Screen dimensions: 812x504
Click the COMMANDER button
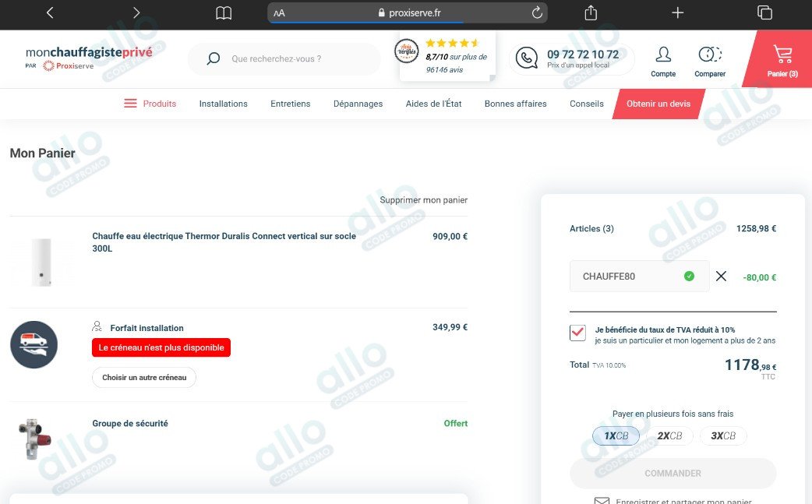pos(673,473)
